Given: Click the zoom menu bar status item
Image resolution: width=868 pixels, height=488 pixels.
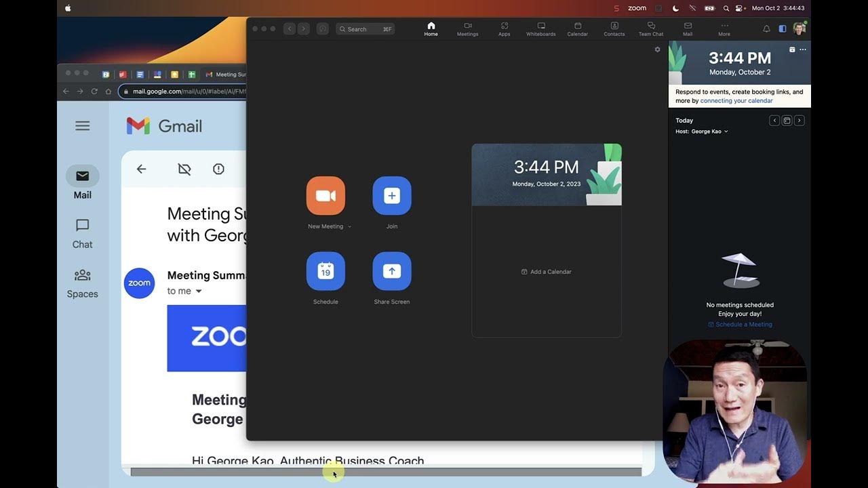Looking at the screenshot, I should coord(637,8).
